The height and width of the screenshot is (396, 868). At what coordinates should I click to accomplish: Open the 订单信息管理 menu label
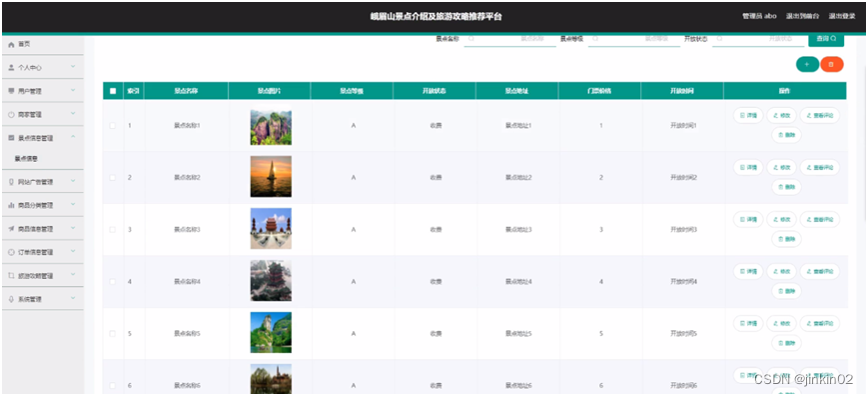point(35,252)
